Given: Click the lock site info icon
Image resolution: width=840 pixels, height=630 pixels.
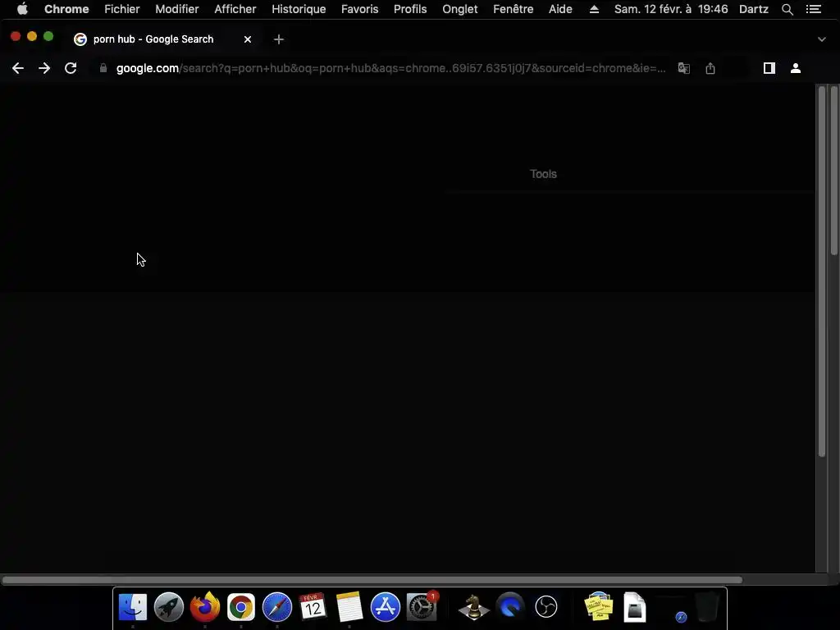Looking at the screenshot, I should click(103, 68).
